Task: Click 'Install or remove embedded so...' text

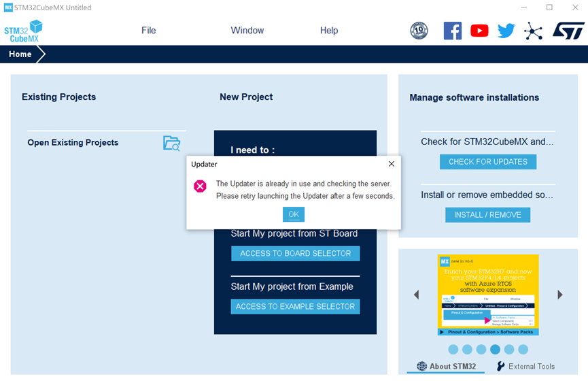Action: [x=487, y=195]
